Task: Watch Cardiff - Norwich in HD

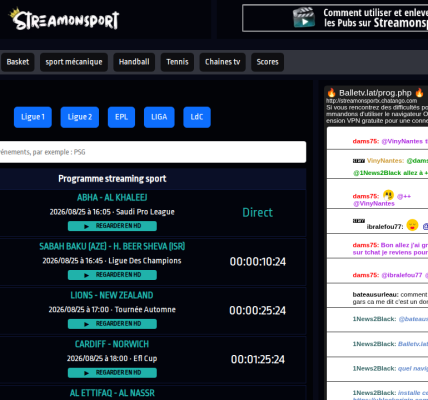Action: (112, 372)
